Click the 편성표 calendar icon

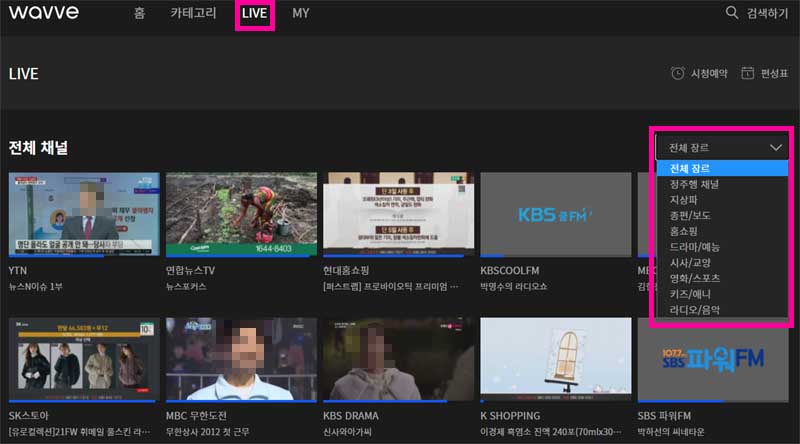click(x=747, y=73)
